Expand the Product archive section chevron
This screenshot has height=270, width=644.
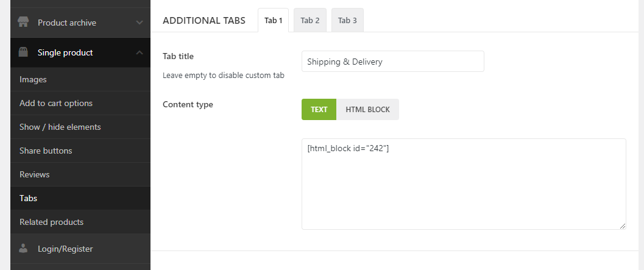pos(140,23)
